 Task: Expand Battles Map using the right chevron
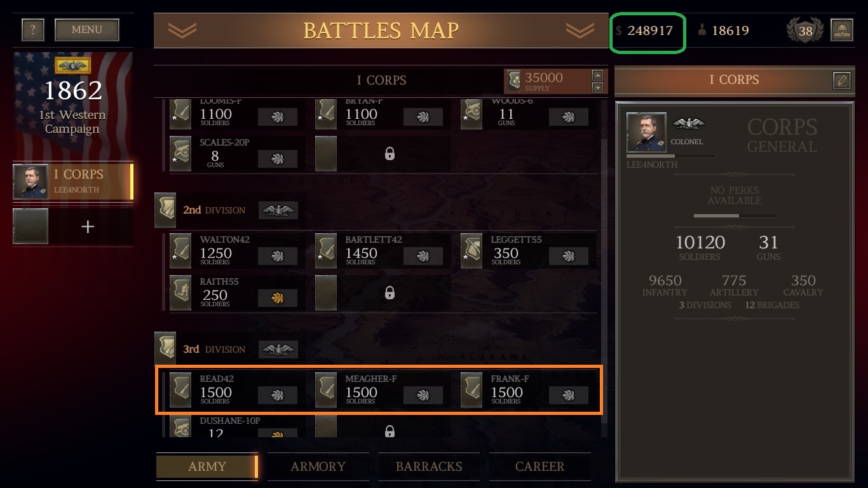[x=580, y=30]
